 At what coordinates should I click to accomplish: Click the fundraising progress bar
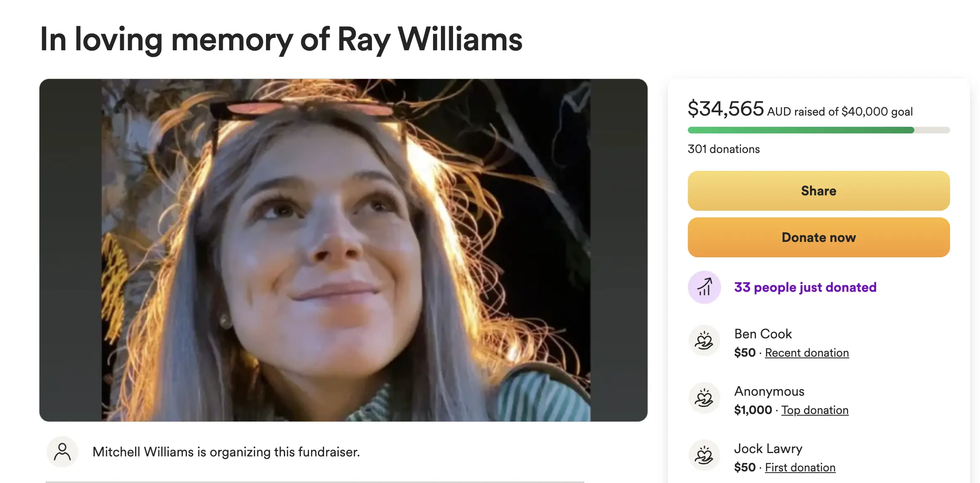tap(818, 130)
